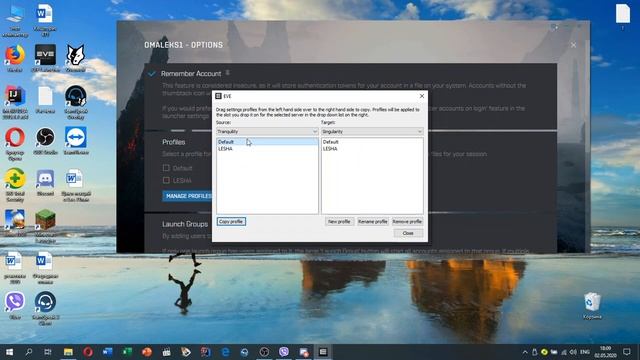Switch to Opera in the taskbar
Viewport: 640px width, 360px height.
(88, 352)
